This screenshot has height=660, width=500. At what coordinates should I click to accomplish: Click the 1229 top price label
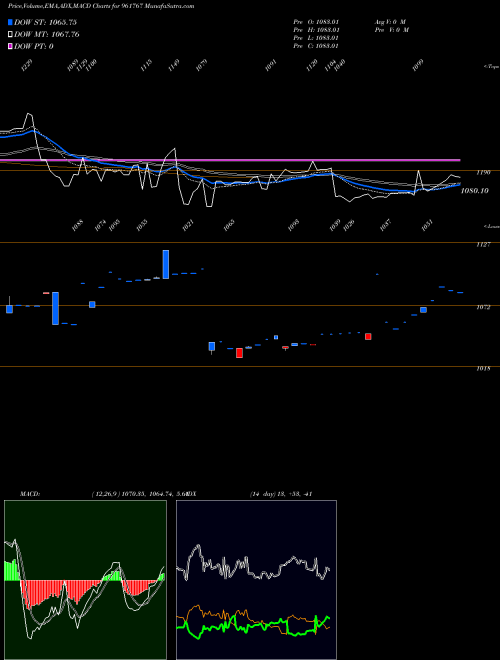pos(27,65)
